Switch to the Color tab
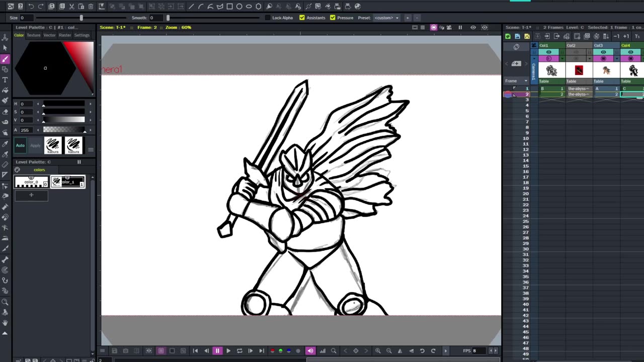 [x=19, y=35]
